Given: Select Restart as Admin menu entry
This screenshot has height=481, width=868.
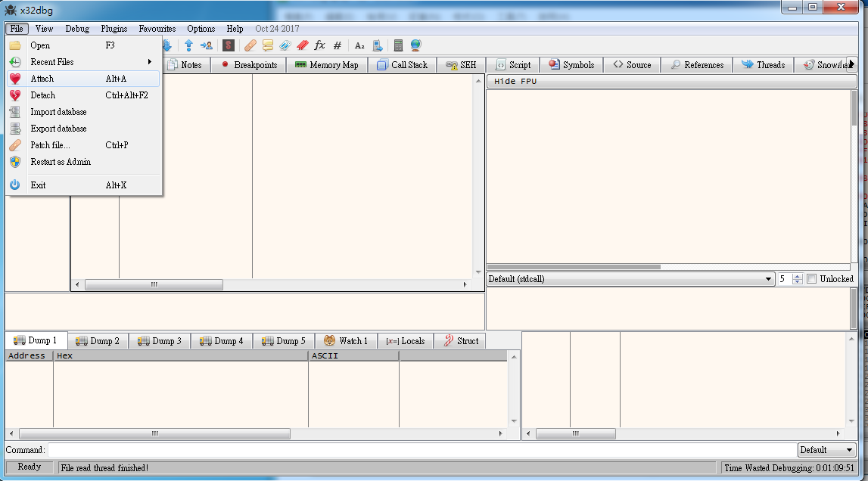Looking at the screenshot, I should (83, 162).
